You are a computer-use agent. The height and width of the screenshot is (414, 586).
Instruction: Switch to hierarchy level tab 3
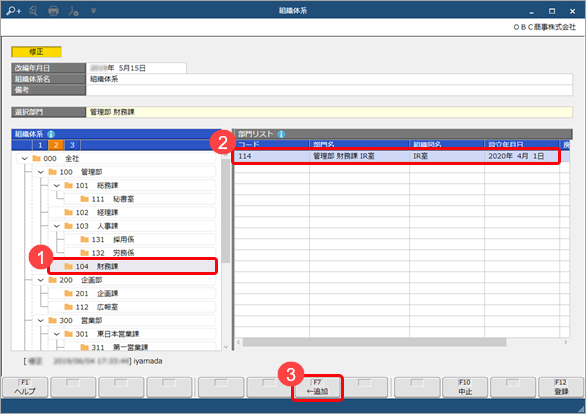point(72,145)
